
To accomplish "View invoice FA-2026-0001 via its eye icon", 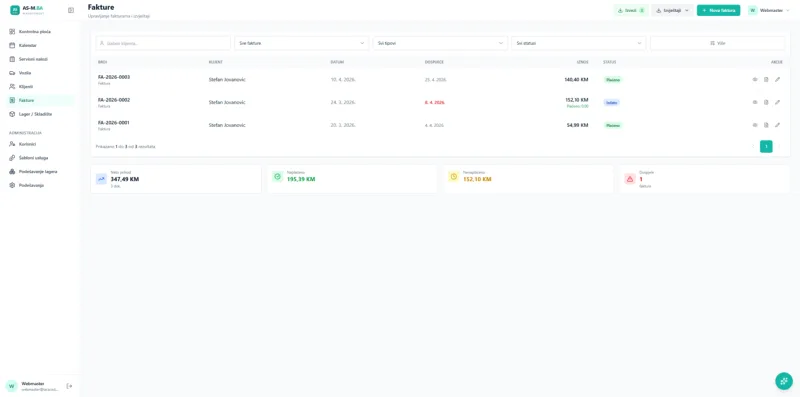I will 755,125.
